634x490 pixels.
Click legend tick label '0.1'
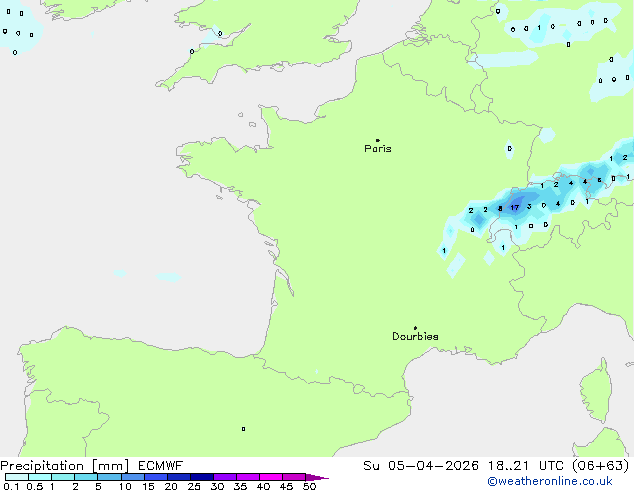(x=11, y=486)
